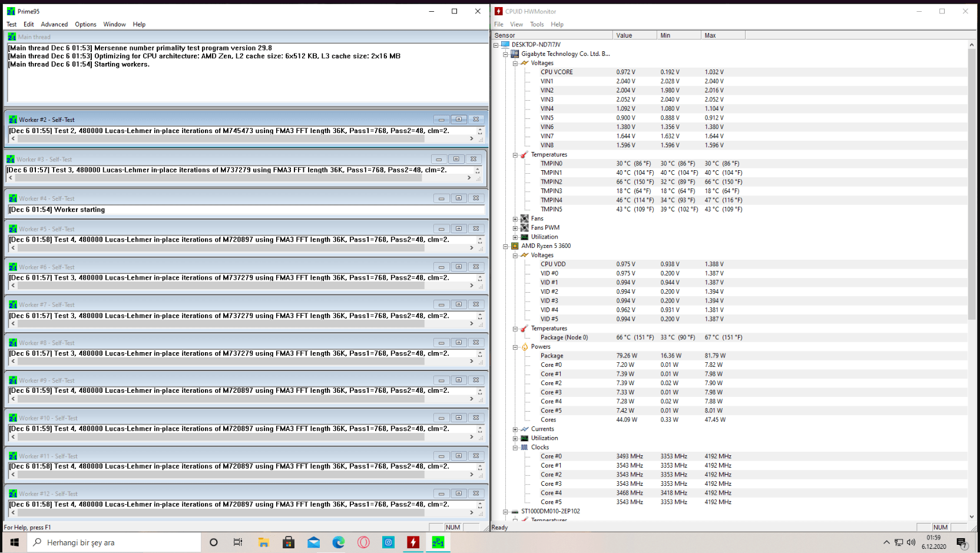Screen dimensions: 980x553
Task: Click the CPUID HWMonitor title bar icon
Action: point(499,11)
